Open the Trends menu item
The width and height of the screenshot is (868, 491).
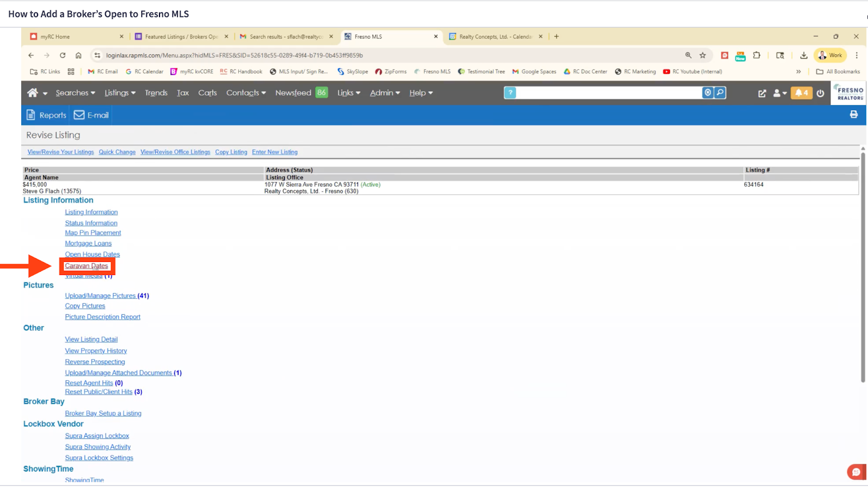click(x=156, y=93)
